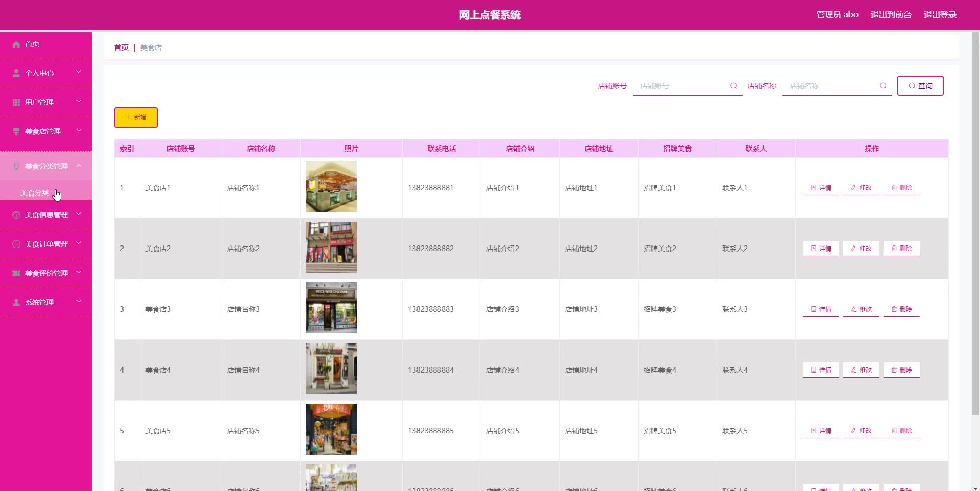Screen dimensions: 980x491
Task: Click 修改 for 美食店3 row
Action: tap(861, 309)
